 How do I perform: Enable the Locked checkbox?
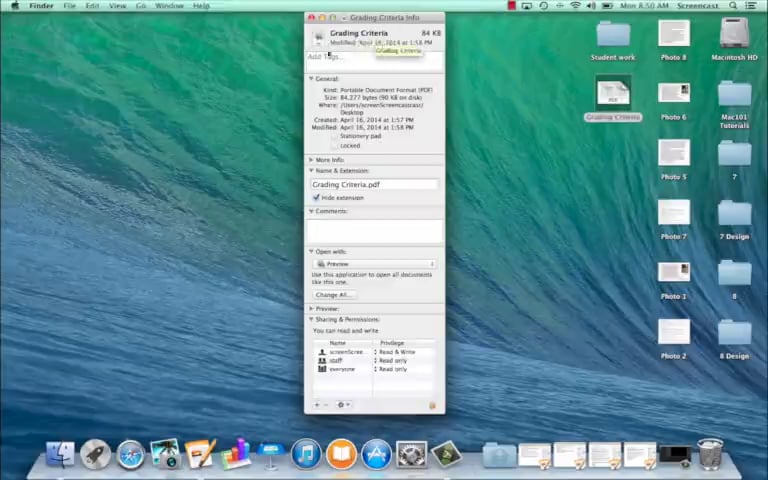[x=335, y=145]
